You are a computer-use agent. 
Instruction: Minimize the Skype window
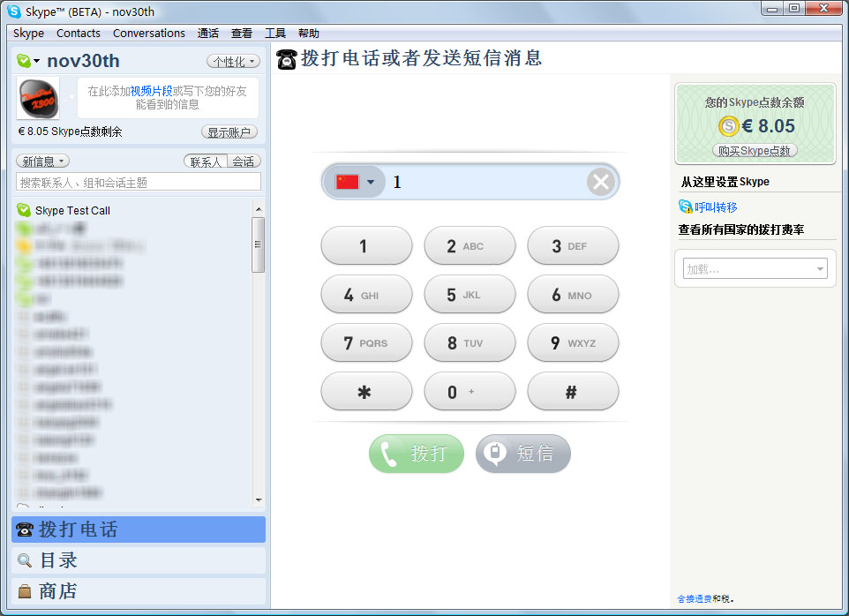[x=772, y=9]
